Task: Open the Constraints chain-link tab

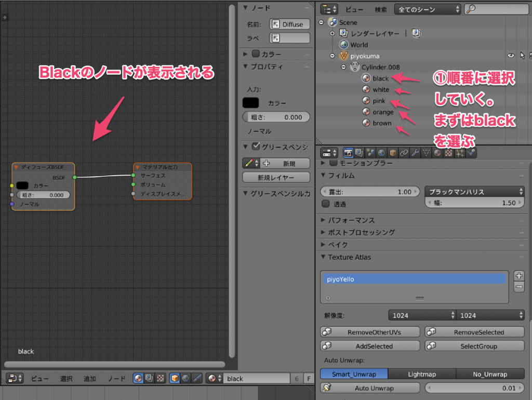Action: 404,153
